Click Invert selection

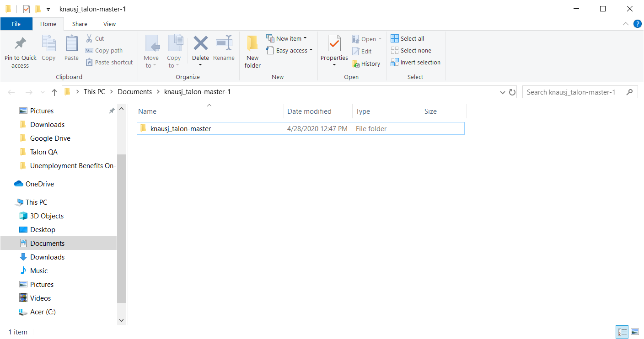coord(416,63)
